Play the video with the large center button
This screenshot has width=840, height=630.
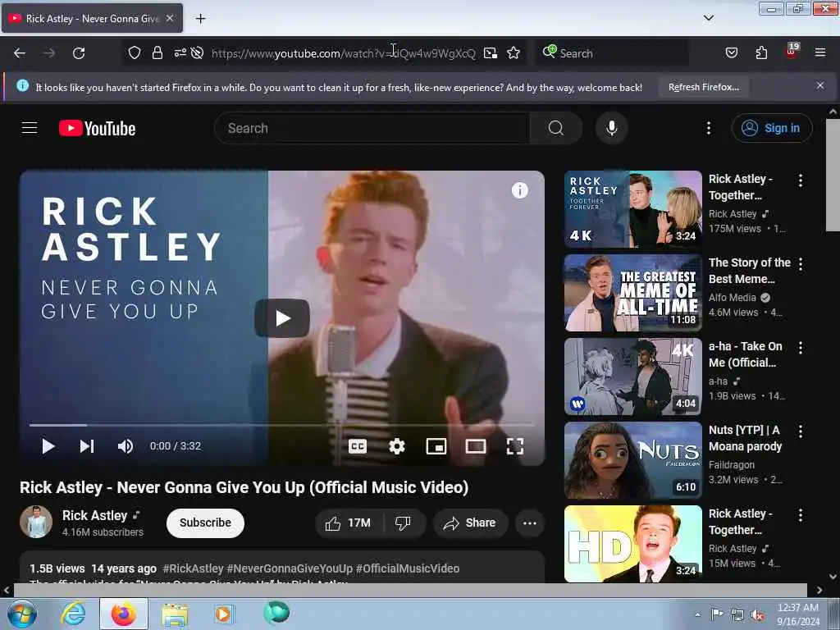coord(282,318)
